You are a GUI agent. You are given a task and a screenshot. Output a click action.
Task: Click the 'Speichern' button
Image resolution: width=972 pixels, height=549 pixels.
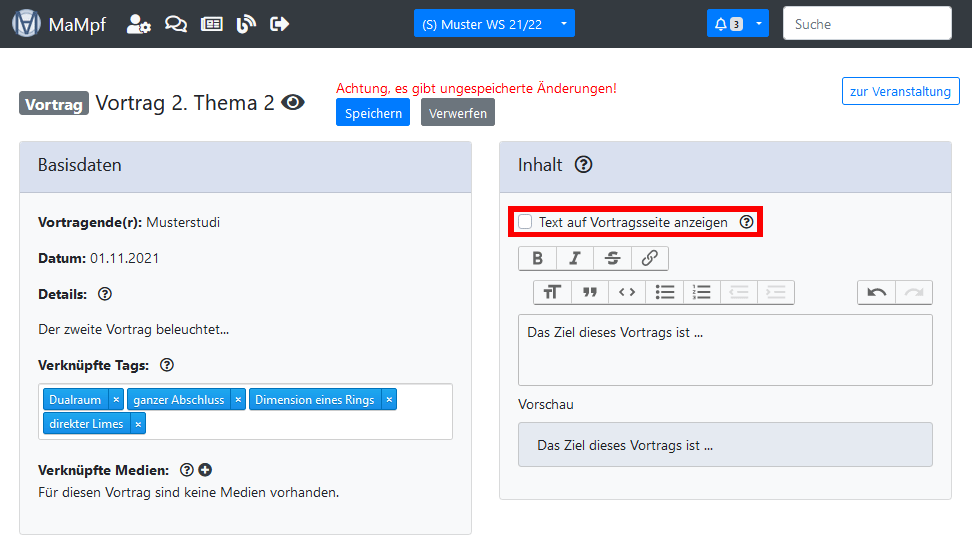click(372, 113)
